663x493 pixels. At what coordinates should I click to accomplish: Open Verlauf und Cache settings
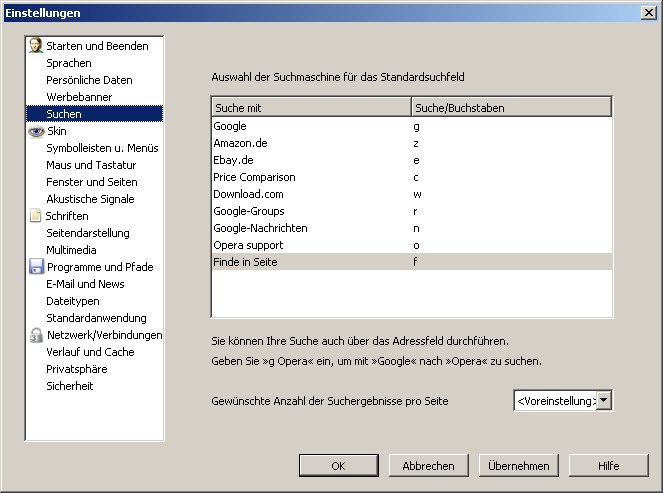pyautogui.click(x=90, y=352)
